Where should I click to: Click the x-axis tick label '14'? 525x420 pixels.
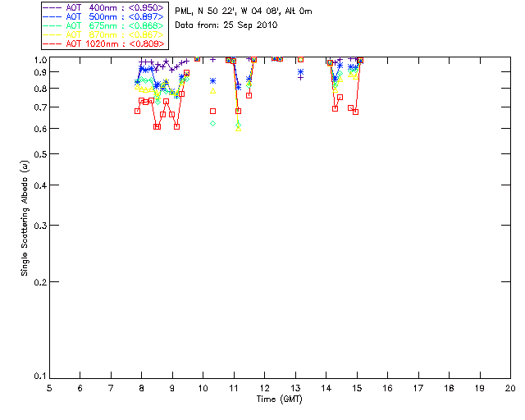point(326,388)
